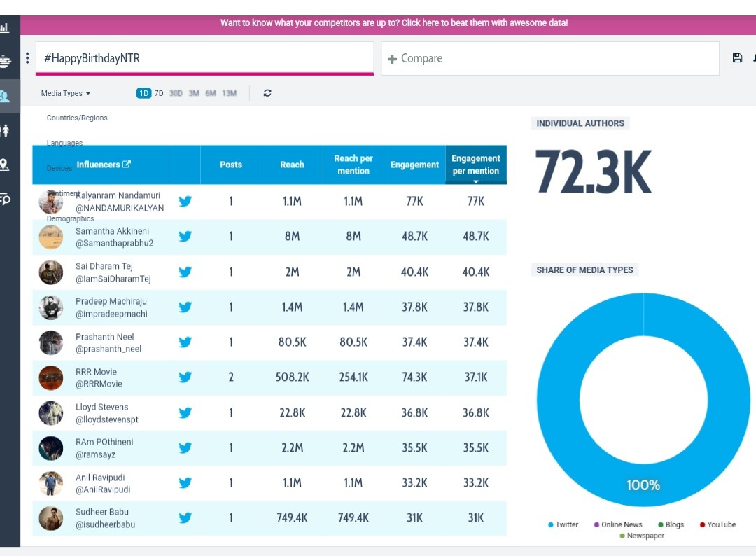Expand the Media Types dropdown

(x=66, y=93)
